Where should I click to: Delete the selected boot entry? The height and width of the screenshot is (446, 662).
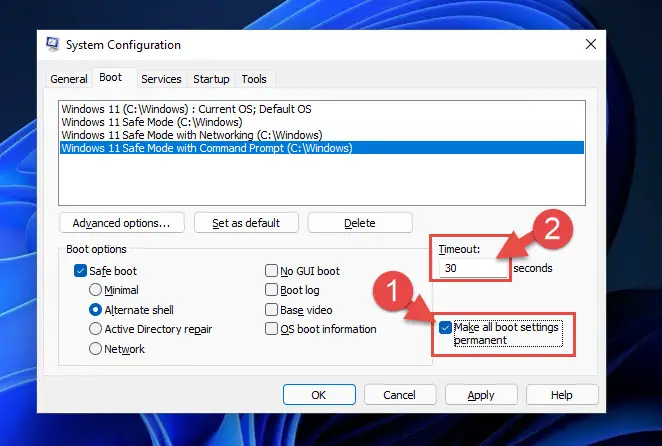click(x=360, y=223)
